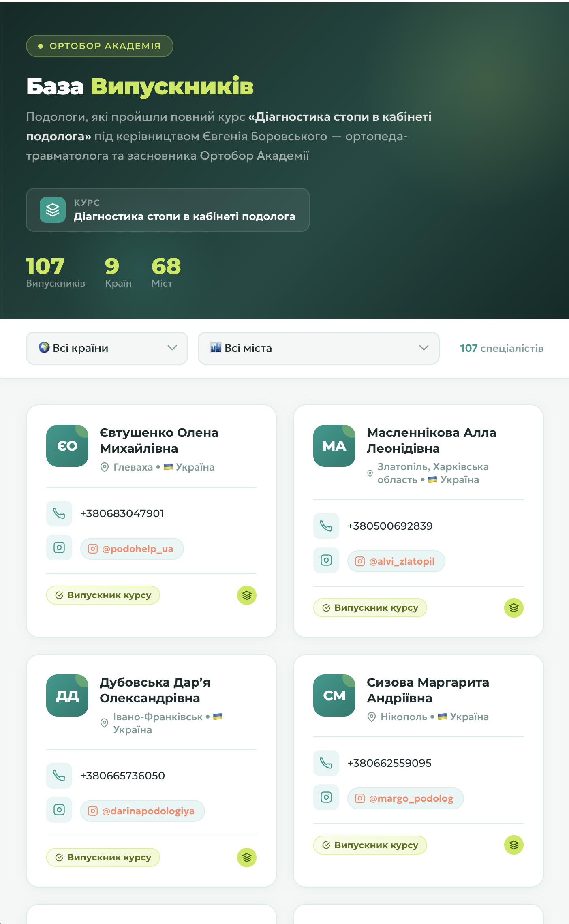Click the course layers icon in the header card
This screenshot has height=924, width=569.
click(x=53, y=210)
